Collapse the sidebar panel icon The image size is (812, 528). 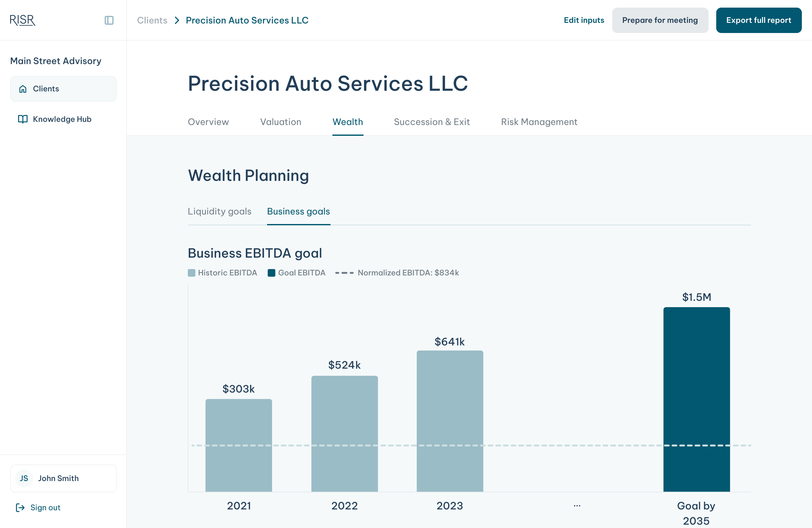109,20
